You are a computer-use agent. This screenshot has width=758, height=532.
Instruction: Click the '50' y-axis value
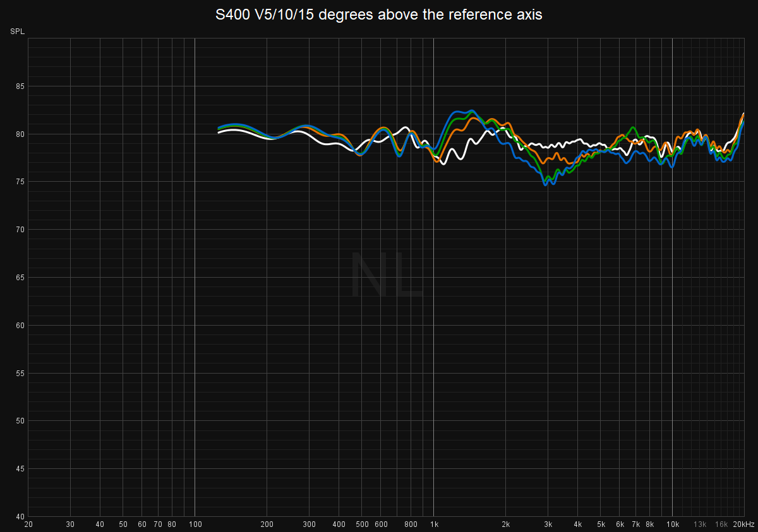point(20,421)
